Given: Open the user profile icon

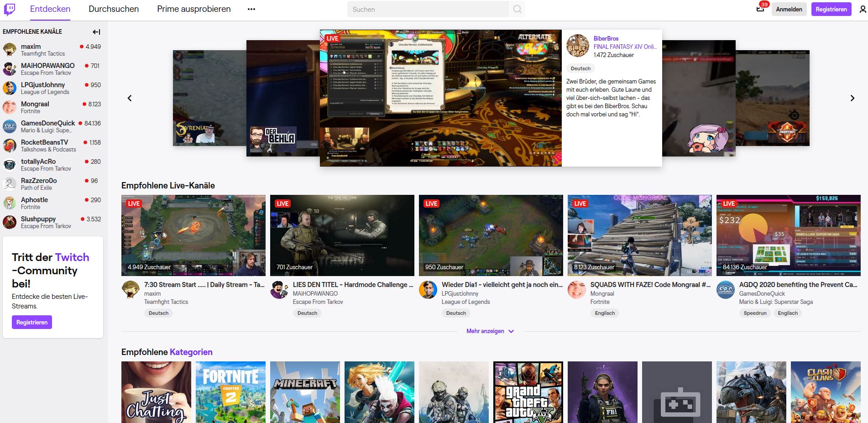Looking at the screenshot, I should click(x=863, y=9).
